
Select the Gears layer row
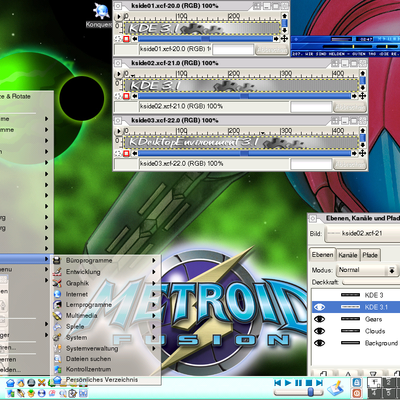click(x=356, y=319)
